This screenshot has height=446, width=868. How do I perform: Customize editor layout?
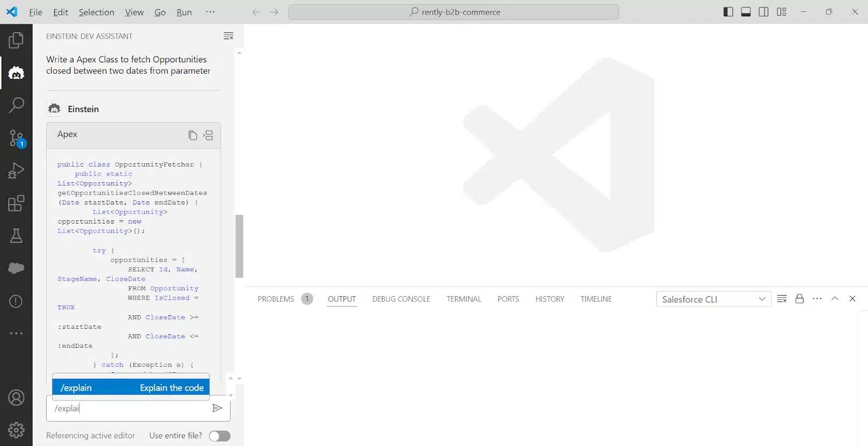point(782,12)
